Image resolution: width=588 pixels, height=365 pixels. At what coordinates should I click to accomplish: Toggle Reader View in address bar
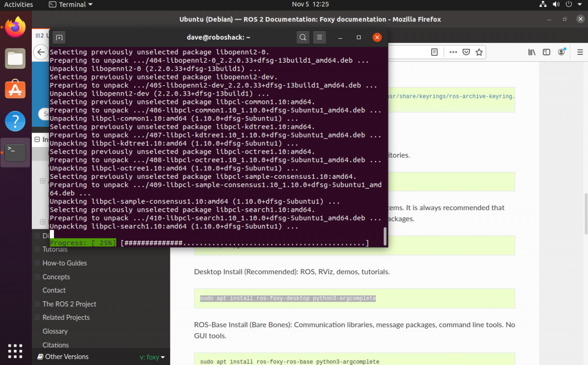434,52
